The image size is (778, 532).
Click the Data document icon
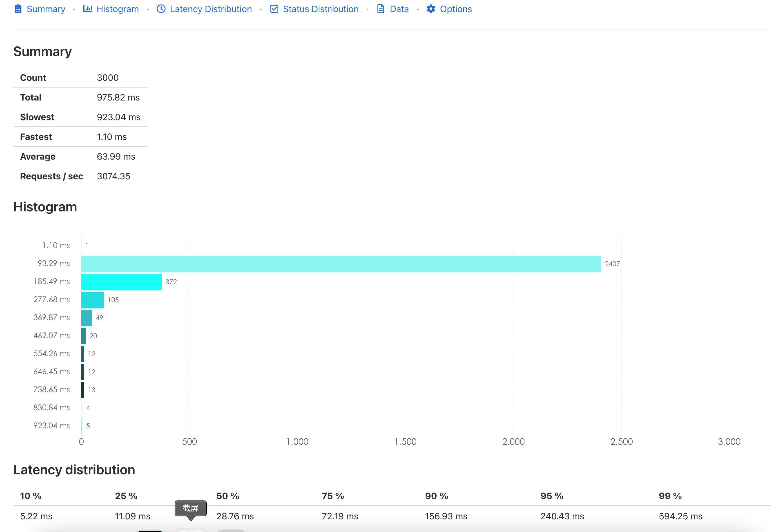[381, 9]
